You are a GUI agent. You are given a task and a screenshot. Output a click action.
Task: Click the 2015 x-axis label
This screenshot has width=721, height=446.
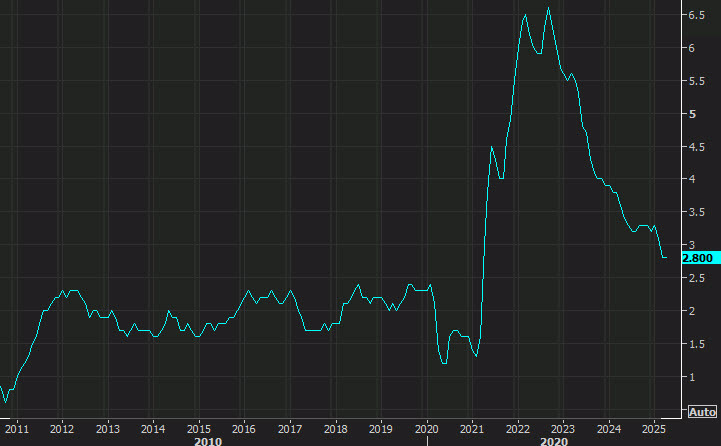(199, 429)
